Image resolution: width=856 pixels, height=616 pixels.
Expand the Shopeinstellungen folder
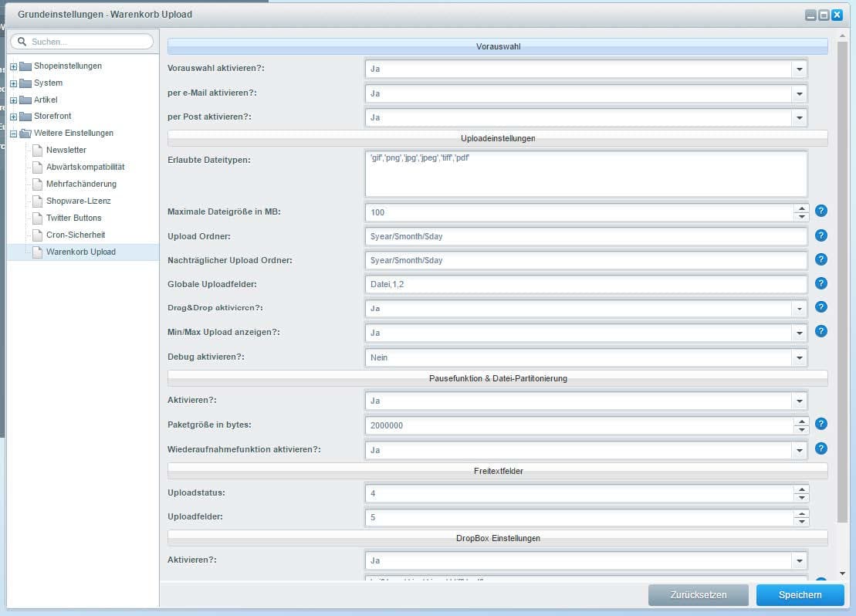coord(14,66)
